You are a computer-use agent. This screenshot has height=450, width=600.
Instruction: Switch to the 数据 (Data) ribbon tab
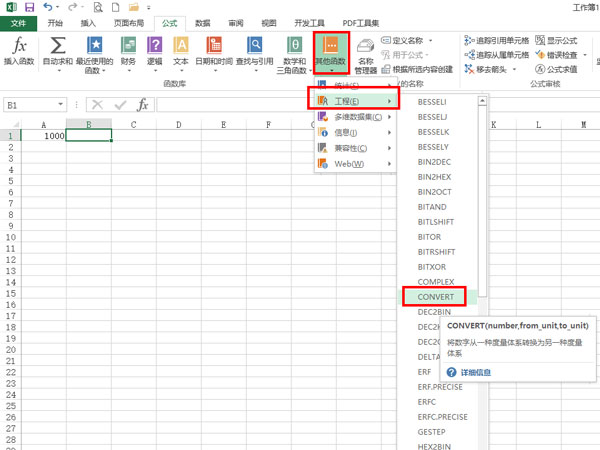click(x=202, y=22)
